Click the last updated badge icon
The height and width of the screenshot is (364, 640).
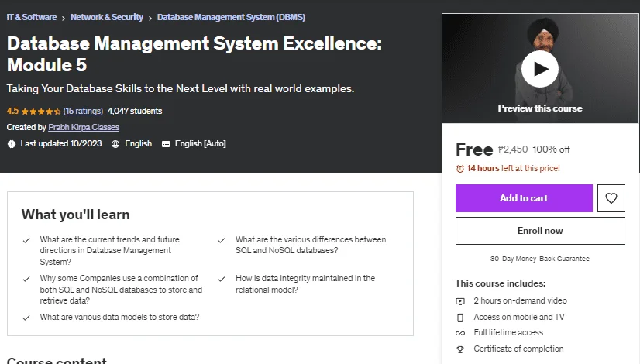point(12,143)
